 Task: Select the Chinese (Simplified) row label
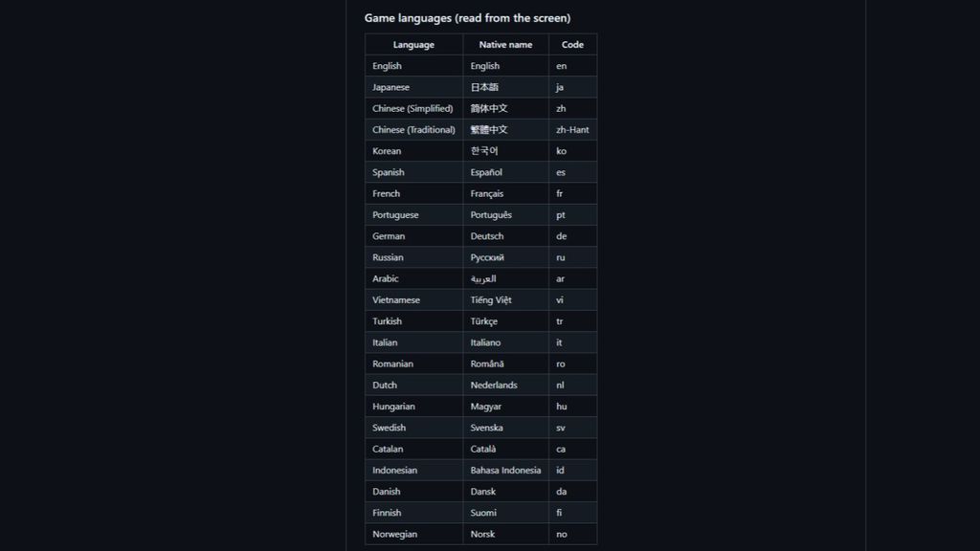pyautogui.click(x=413, y=108)
